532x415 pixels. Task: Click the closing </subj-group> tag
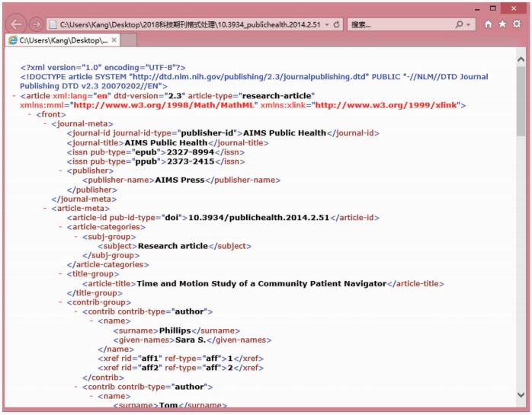(111, 255)
